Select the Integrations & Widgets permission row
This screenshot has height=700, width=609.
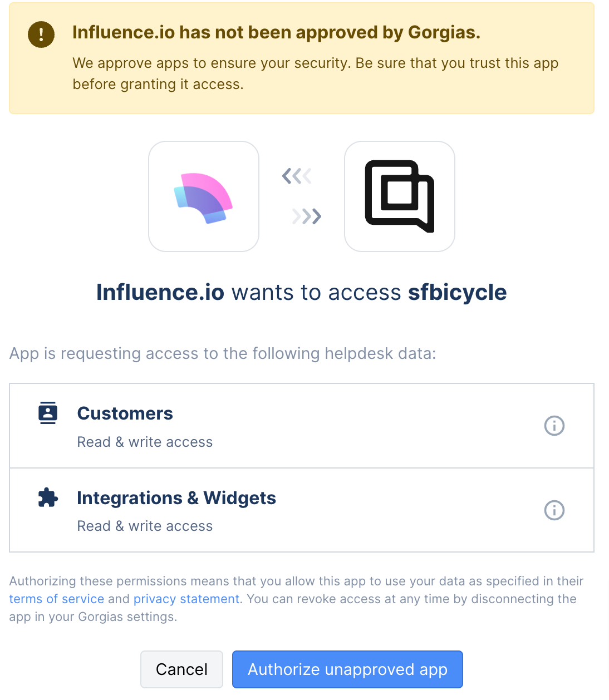point(302,510)
